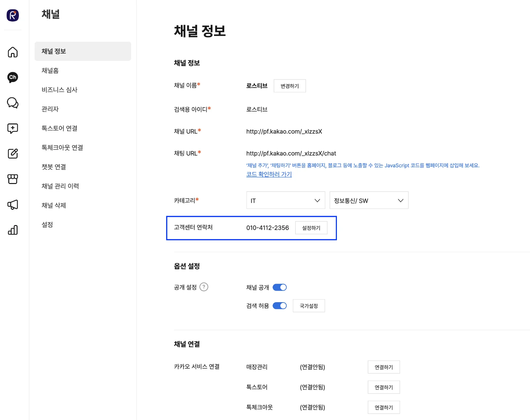
Task: Open the IT category dropdown
Action: 286,200
